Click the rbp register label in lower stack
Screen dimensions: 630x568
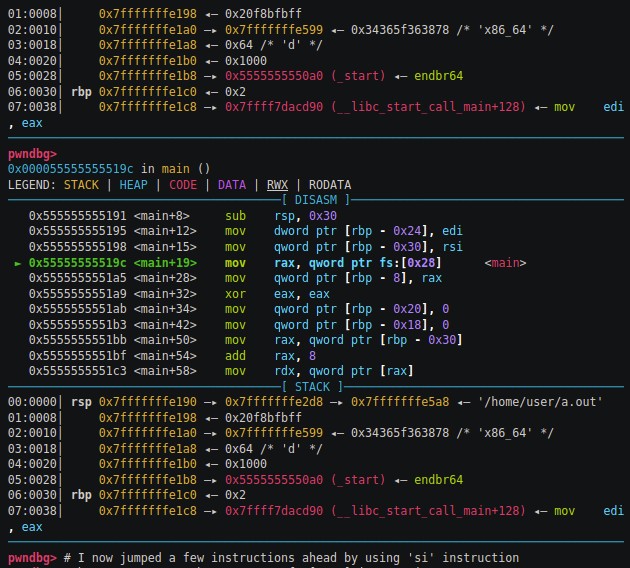pos(81,495)
